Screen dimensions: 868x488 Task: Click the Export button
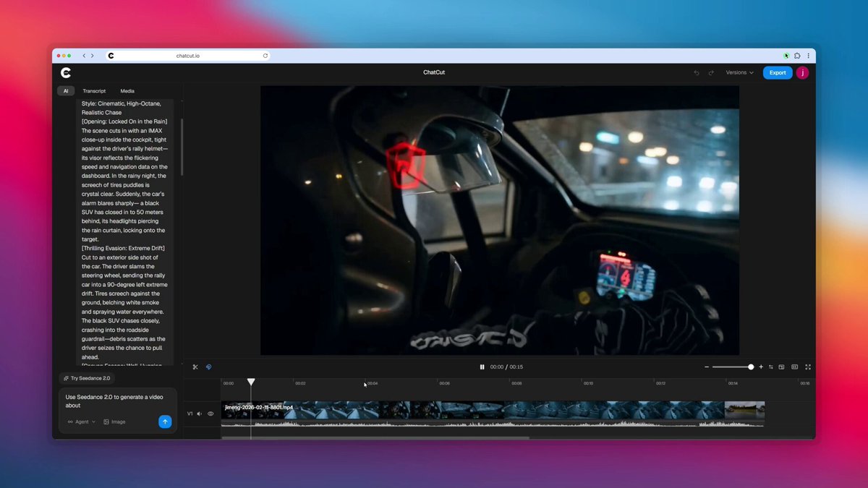click(x=778, y=73)
